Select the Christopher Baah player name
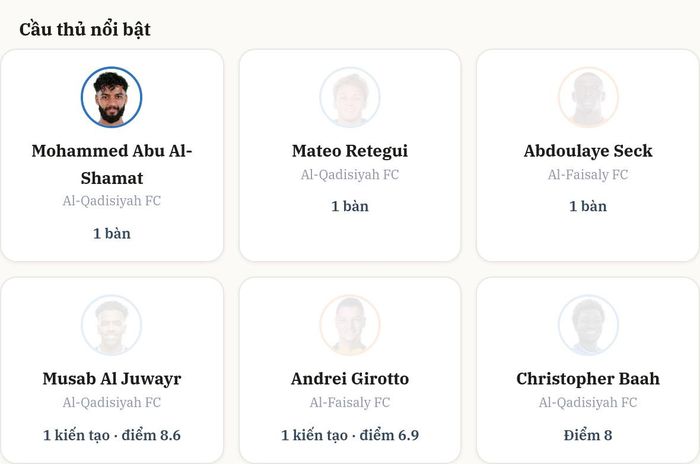The image size is (700, 464). pyautogui.click(x=588, y=379)
